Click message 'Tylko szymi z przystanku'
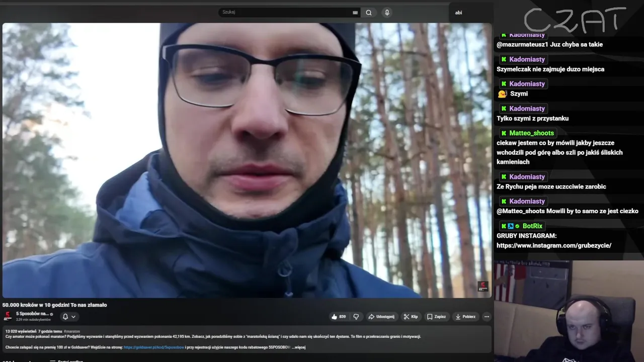 532,119
